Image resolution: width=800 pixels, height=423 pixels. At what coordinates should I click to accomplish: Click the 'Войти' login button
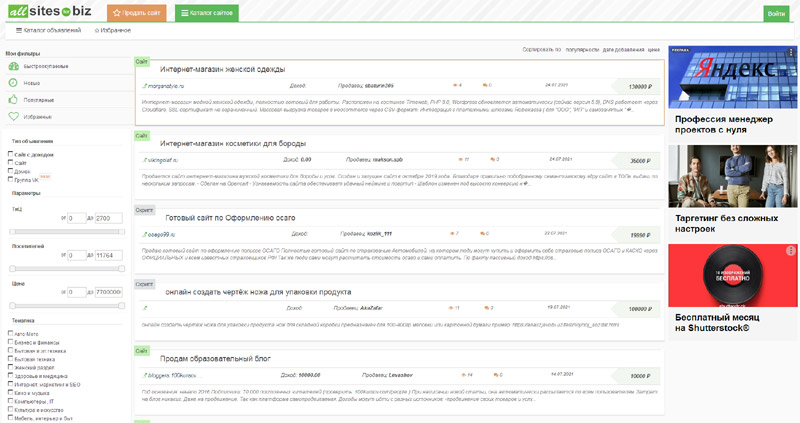(776, 14)
